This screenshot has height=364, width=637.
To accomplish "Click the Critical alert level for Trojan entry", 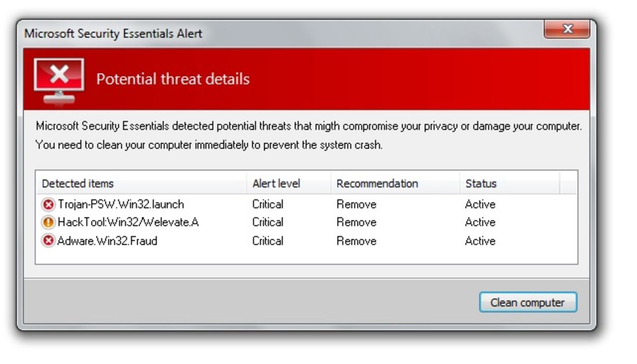I will [x=268, y=204].
